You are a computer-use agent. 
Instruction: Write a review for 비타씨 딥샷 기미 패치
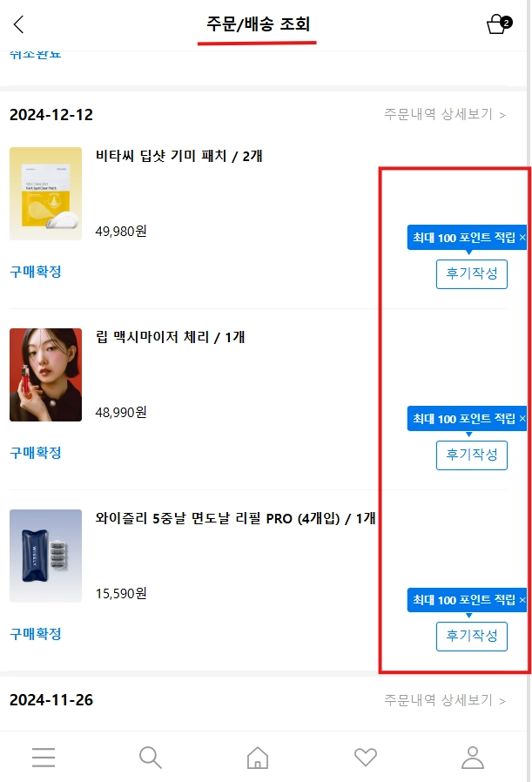pos(472,273)
